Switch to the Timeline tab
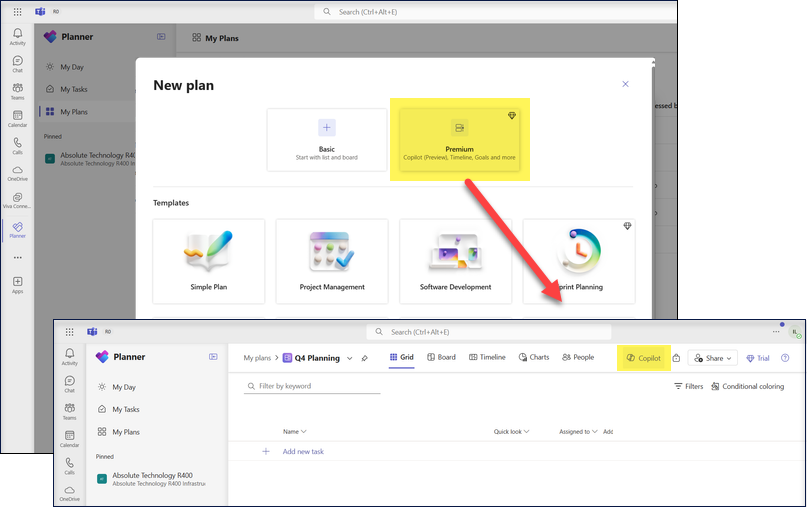The width and height of the screenshot is (808, 508). 486,357
